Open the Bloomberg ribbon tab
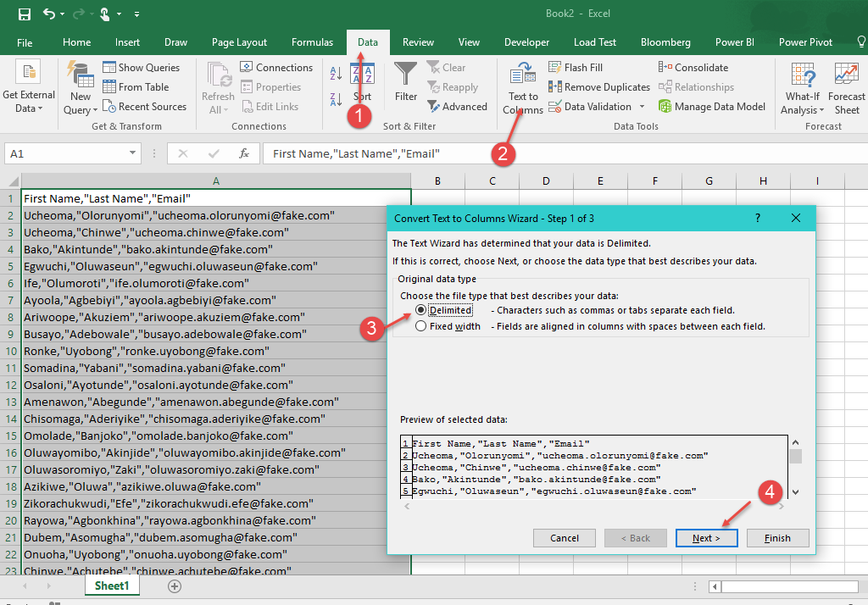868x605 pixels. pyautogui.click(x=665, y=42)
